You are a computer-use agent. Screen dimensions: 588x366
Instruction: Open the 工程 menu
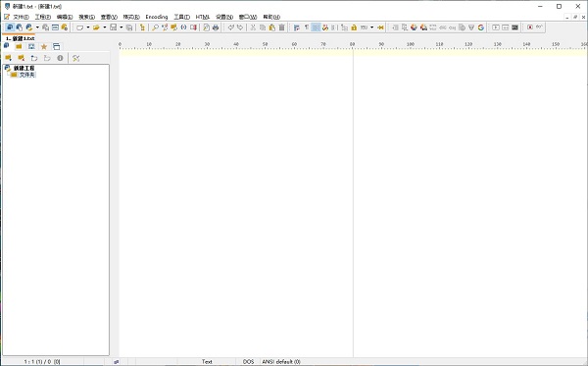click(x=43, y=17)
